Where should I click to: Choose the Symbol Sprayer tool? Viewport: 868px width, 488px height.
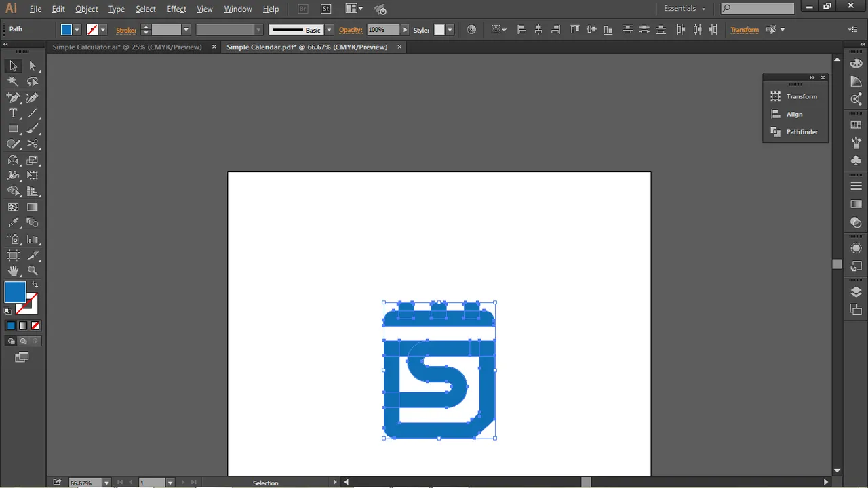13,239
